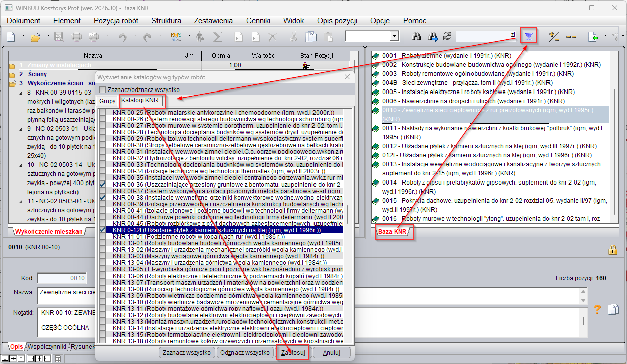
Task: Click the padlock icon
Action: (x=613, y=249)
